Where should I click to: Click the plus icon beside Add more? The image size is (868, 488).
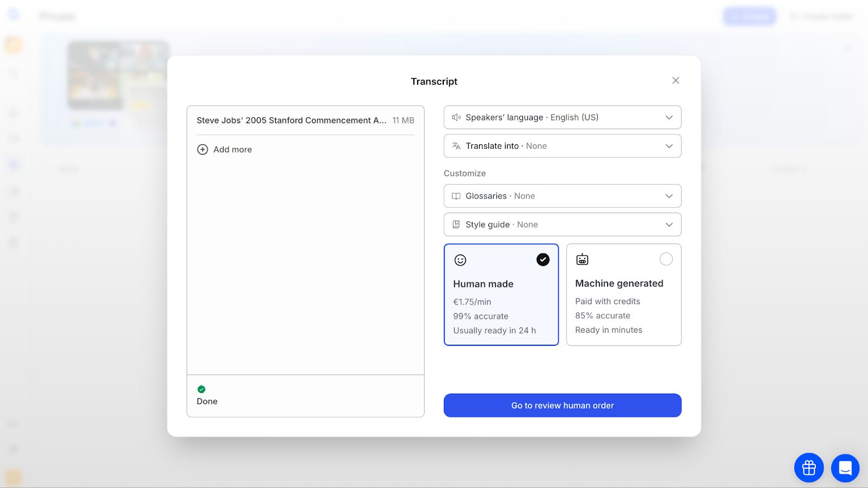tap(202, 149)
